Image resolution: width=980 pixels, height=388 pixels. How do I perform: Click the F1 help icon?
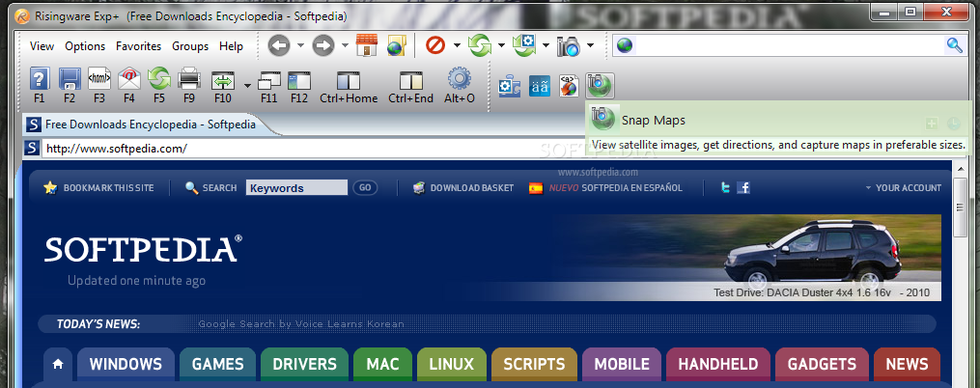[x=40, y=80]
